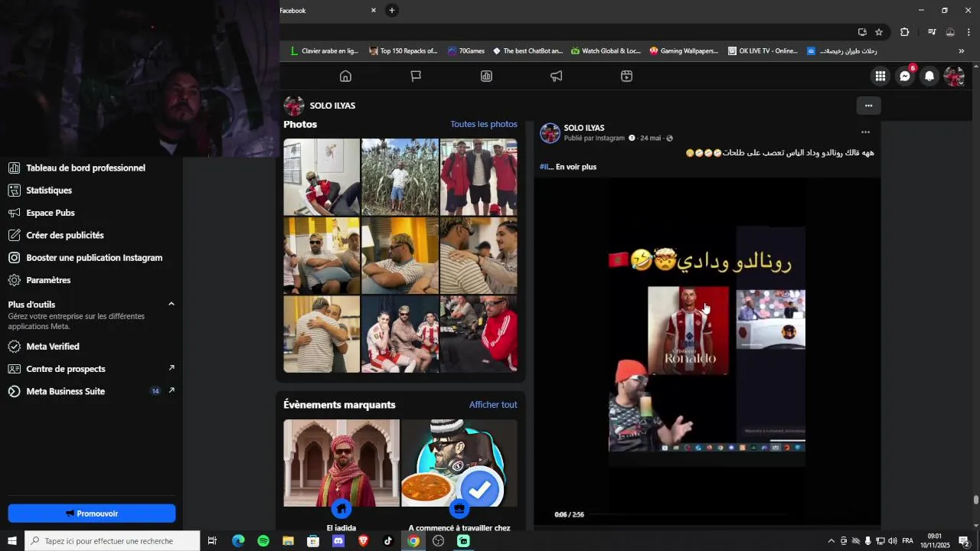Open Discord from taskbar

(338, 541)
